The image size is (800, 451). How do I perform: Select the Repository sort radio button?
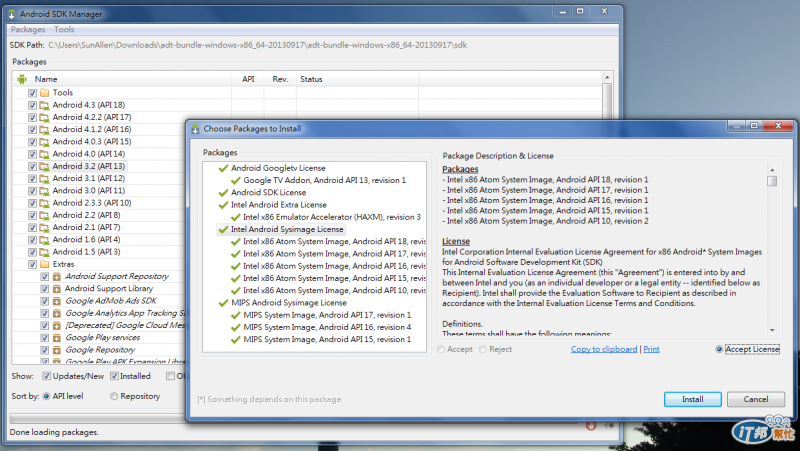coord(114,396)
